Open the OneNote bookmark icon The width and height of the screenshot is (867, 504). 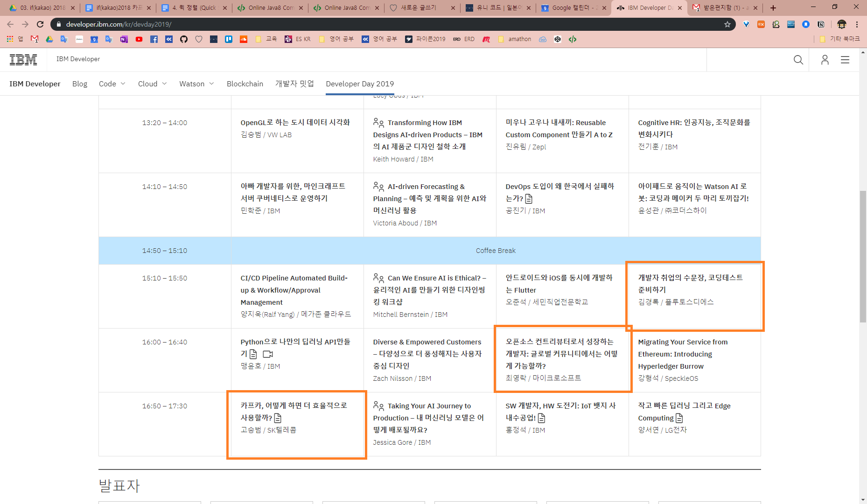(124, 39)
